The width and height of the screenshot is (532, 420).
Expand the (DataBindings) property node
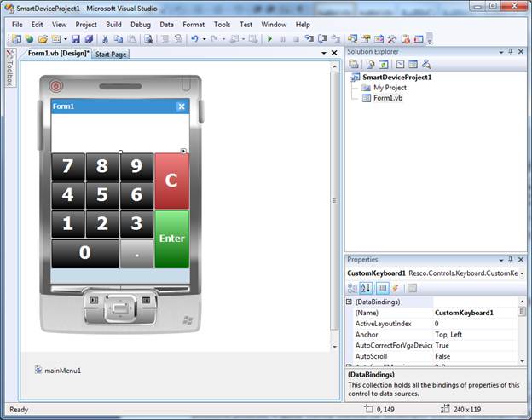349,302
